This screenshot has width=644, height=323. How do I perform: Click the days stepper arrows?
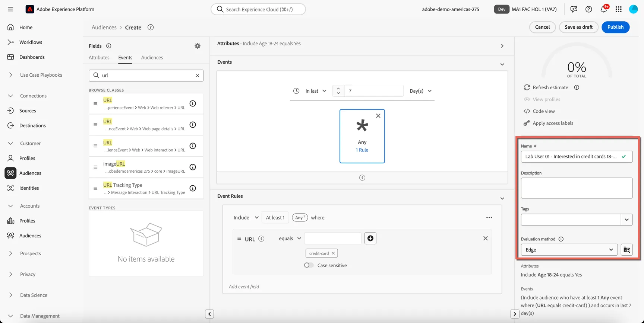click(x=338, y=91)
